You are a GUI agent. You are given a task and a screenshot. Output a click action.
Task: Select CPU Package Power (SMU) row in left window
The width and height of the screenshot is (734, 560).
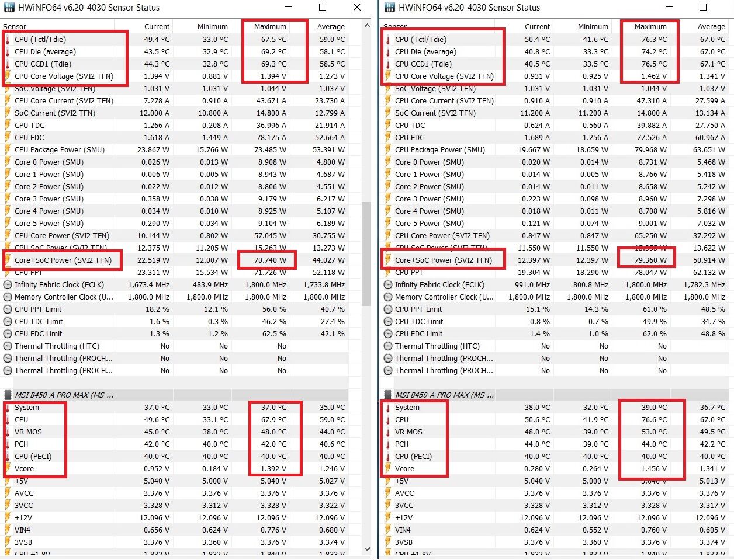[x=174, y=150]
